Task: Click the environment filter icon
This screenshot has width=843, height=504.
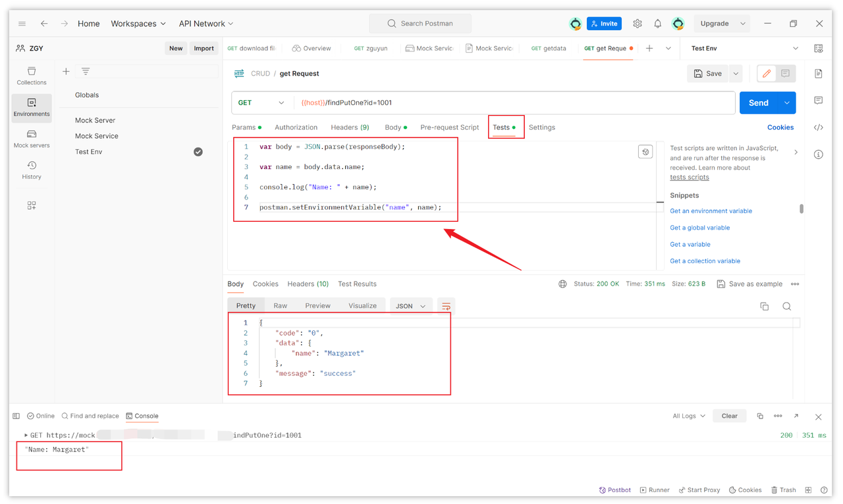Action: click(x=86, y=71)
